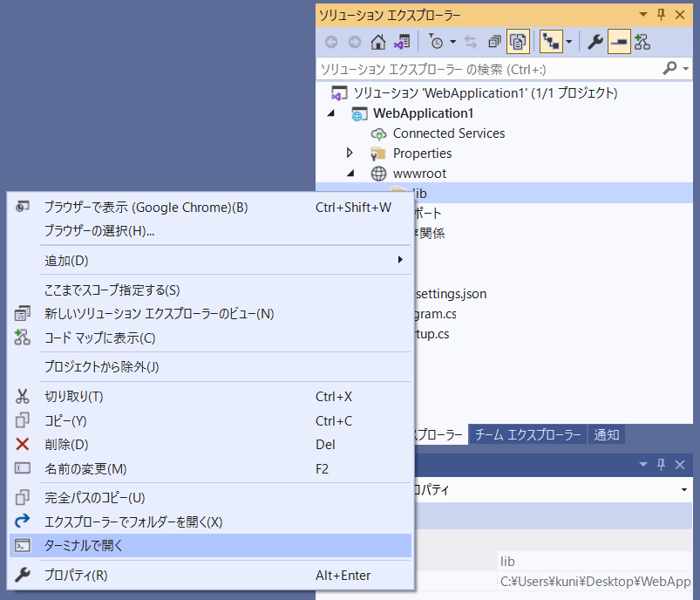This screenshot has height=600, width=700.
Task: Click the Forward navigation arrow in Solution Explorer toolbar
Action: click(x=355, y=42)
